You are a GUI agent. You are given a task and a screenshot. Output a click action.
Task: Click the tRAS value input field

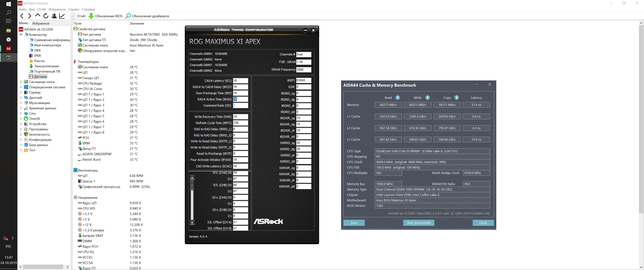pyautogui.click(x=241, y=99)
